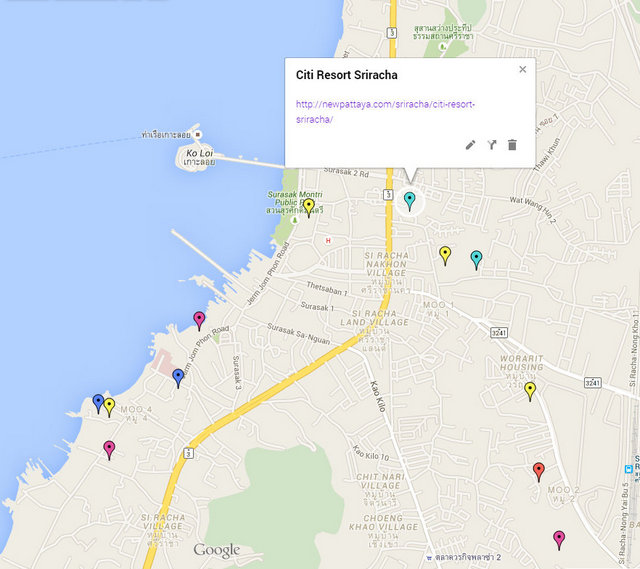Click park tree icon below Surasak Montri label
Viewport: 640px width, 569px height.
(294, 220)
